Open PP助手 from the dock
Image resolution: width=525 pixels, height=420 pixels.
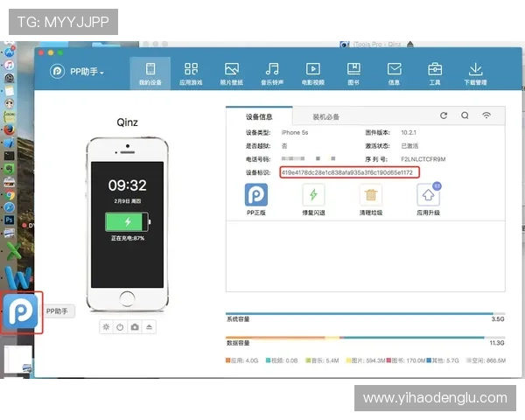click(21, 312)
